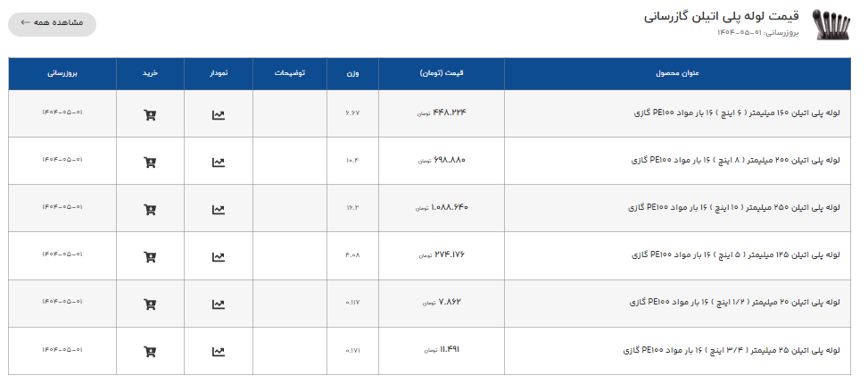Open chart for 125 mm 5 inch pipe

click(x=218, y=256)
